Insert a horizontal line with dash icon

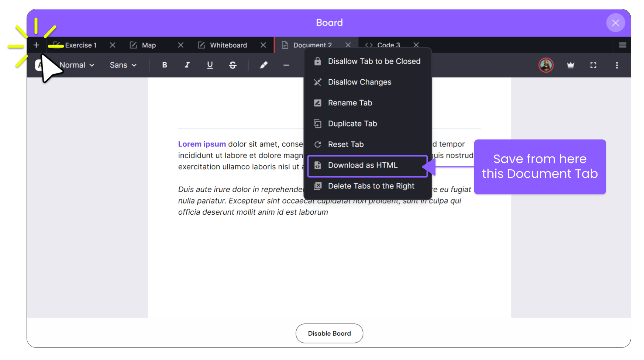pos(286,65)
